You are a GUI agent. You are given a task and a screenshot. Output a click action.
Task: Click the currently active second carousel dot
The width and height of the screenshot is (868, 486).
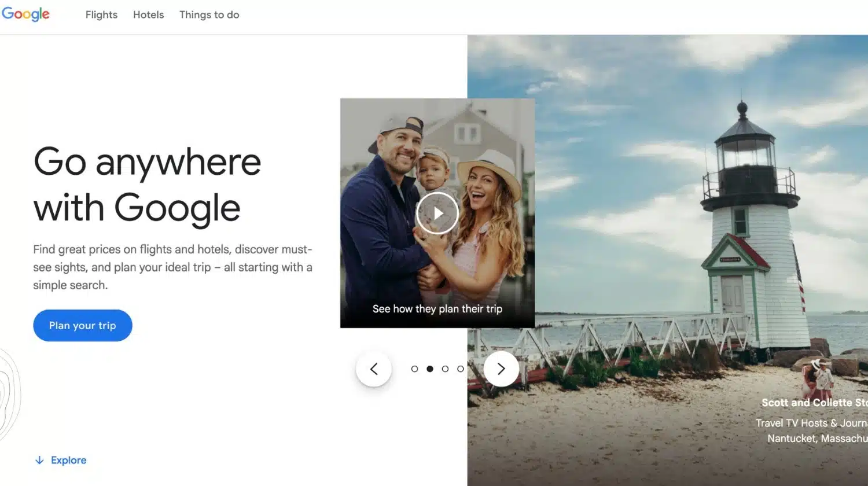429,369
